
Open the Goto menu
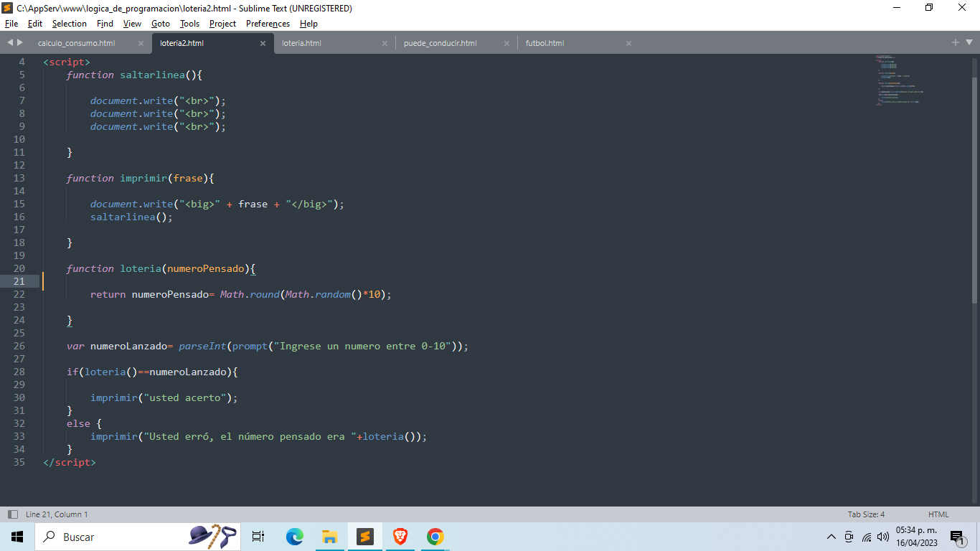[161, 24]
